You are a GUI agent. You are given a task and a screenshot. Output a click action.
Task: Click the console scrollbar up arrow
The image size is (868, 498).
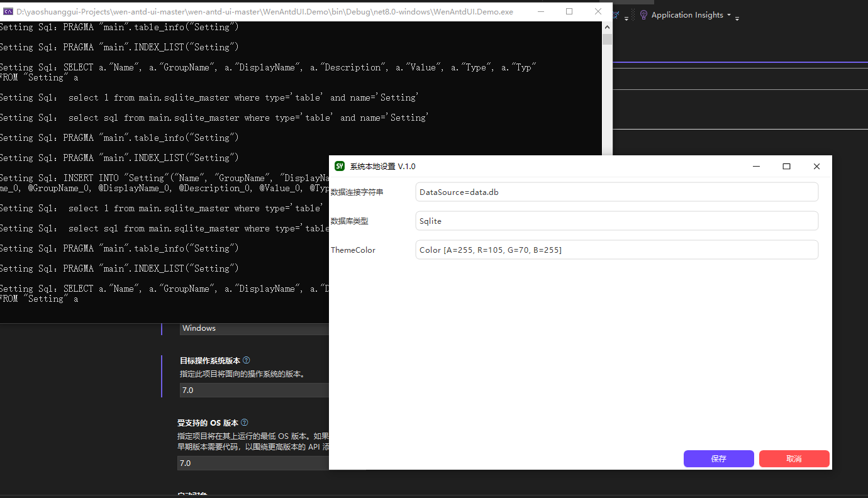tap(607, 27)
